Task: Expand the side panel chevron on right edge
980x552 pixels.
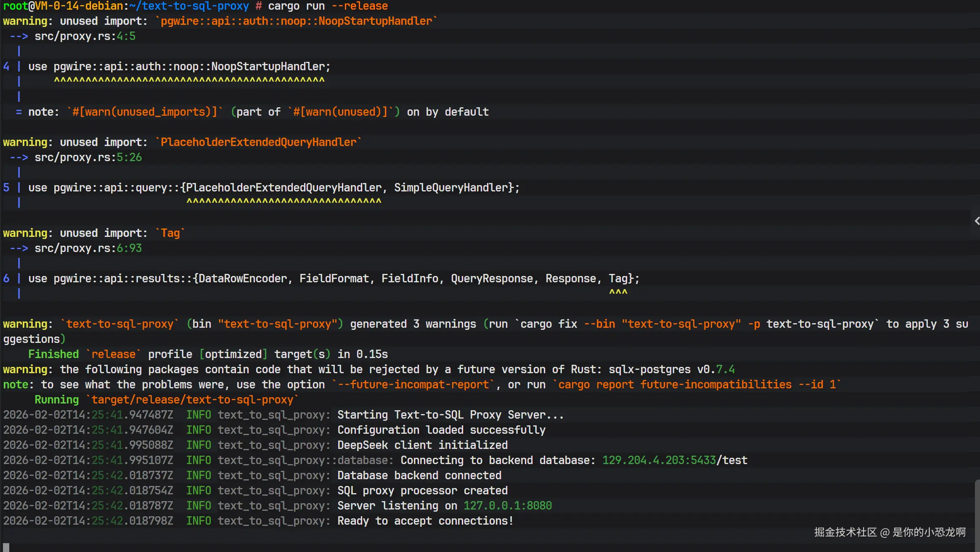Action: coord(976,221)
